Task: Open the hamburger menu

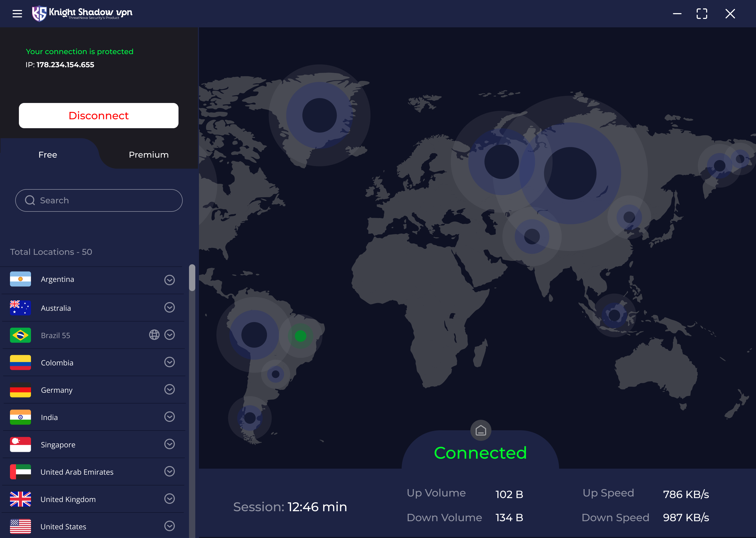Action: (x=17, y=14)
